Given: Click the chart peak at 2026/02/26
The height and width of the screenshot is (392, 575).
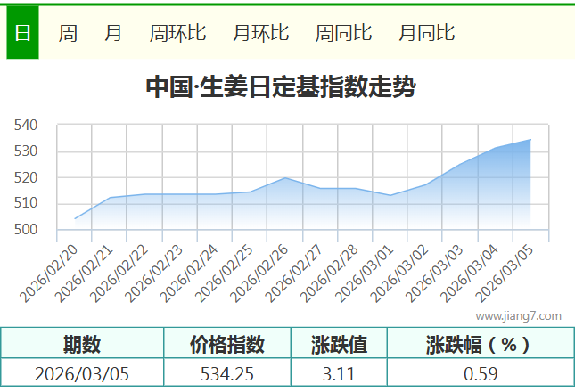Looking at the screenshot, I should [284, 178].
